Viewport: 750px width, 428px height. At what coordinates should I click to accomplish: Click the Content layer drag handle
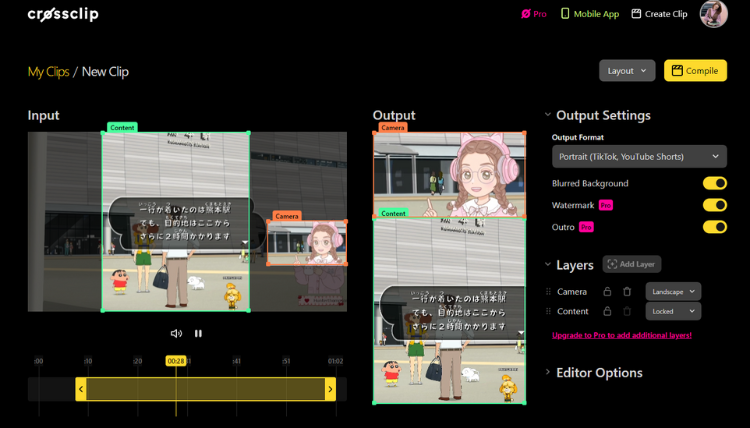[548, 311]
